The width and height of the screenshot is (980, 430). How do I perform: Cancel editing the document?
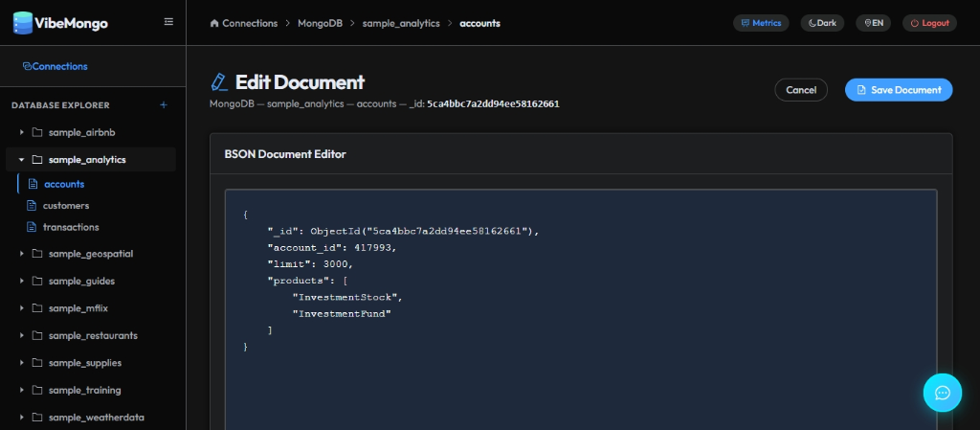click(801, 90)
